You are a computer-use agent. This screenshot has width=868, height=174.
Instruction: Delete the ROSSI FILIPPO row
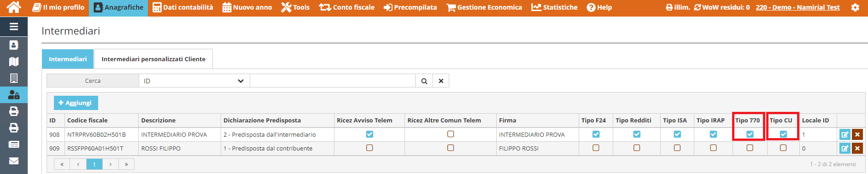coord(857,148)
